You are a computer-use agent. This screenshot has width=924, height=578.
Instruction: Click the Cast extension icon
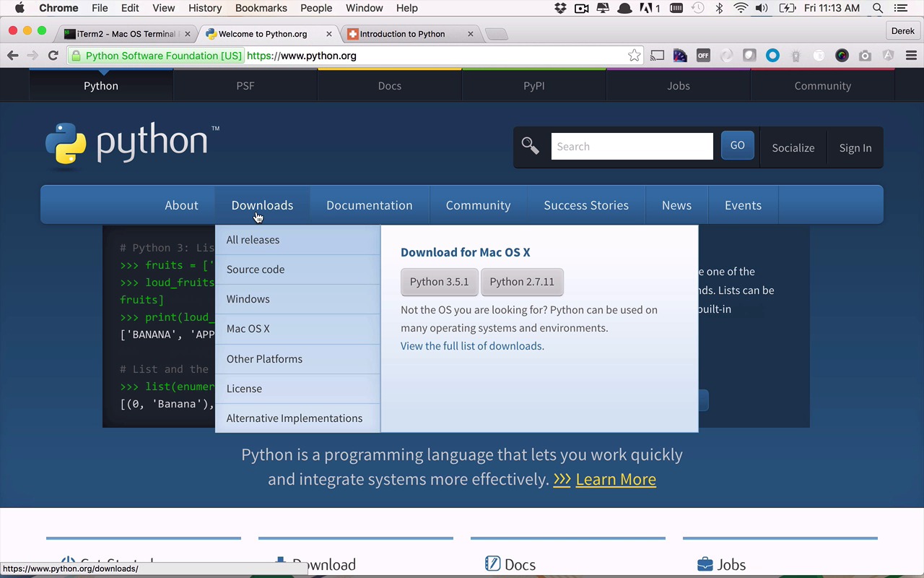click(x=657, y=56)
